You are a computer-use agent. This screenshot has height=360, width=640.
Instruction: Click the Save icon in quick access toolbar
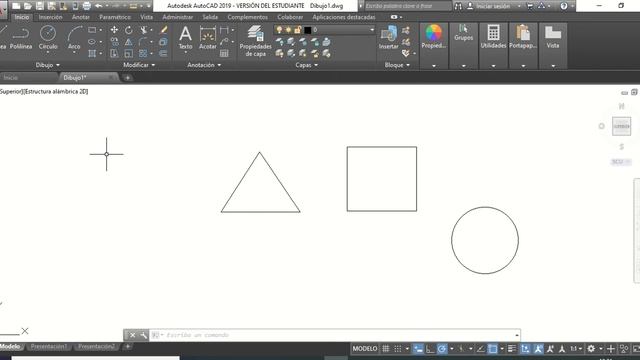tap(40, 6)
